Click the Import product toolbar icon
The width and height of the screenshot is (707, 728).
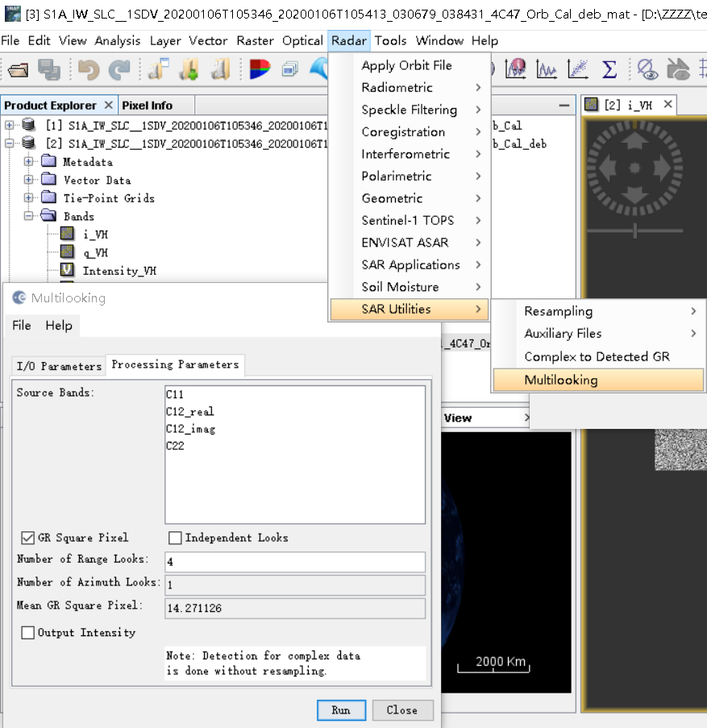tap(158, 69)
